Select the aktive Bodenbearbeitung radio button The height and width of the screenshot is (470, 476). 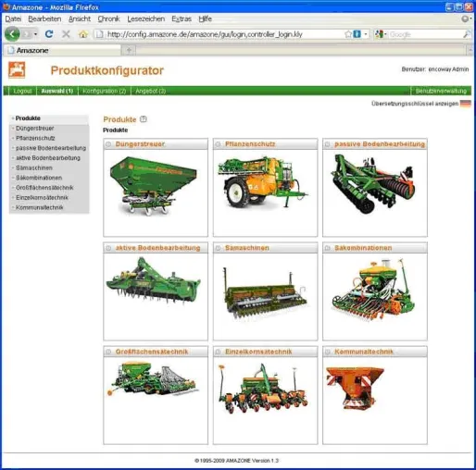tap(108, 248)
